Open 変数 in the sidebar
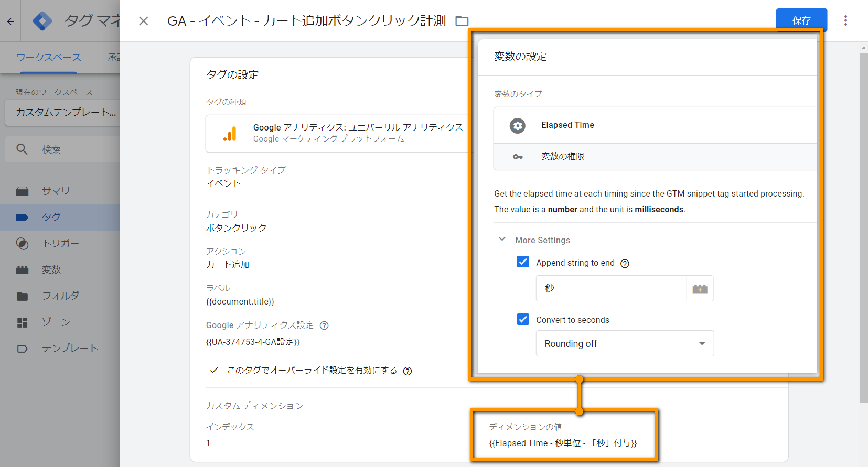The image size is (868, 467). point(60,269)
